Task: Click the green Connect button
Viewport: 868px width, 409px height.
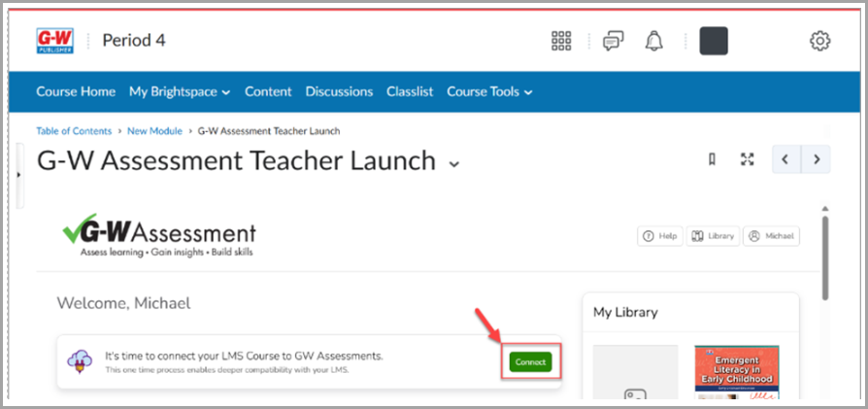Action: [530, 362]
